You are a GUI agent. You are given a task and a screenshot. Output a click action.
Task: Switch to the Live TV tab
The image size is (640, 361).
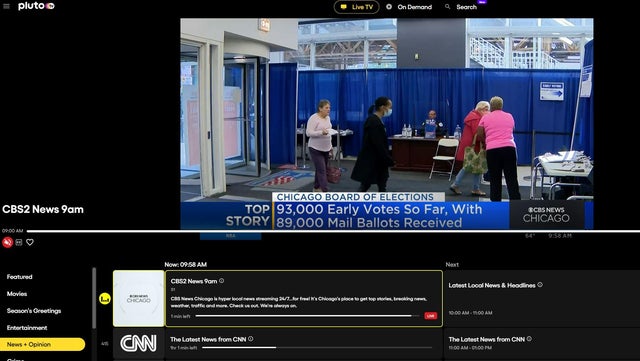tap(356, 7)
